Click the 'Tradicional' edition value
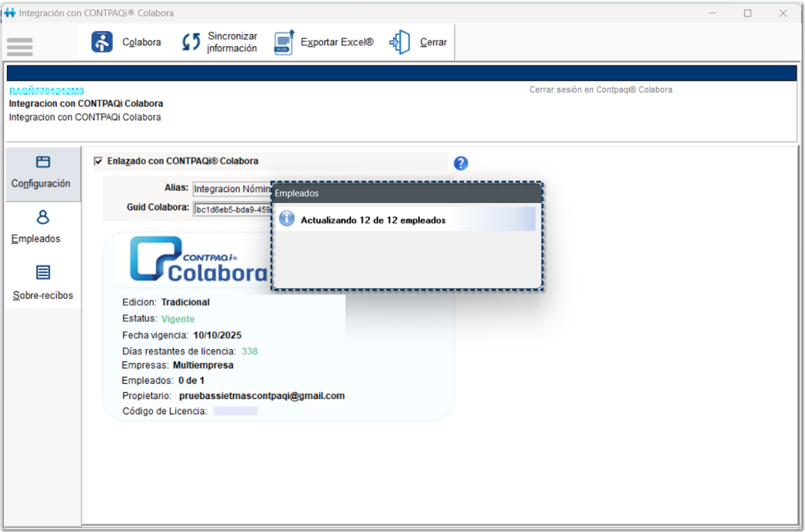 click(x=185, y=302)
